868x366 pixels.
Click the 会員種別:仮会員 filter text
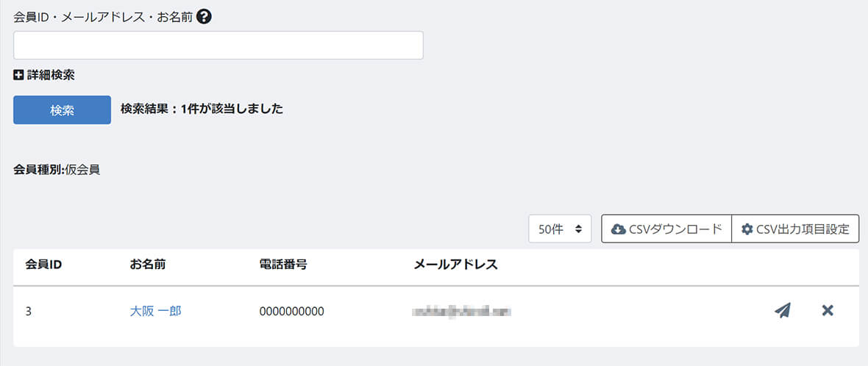tap(57, 171)
